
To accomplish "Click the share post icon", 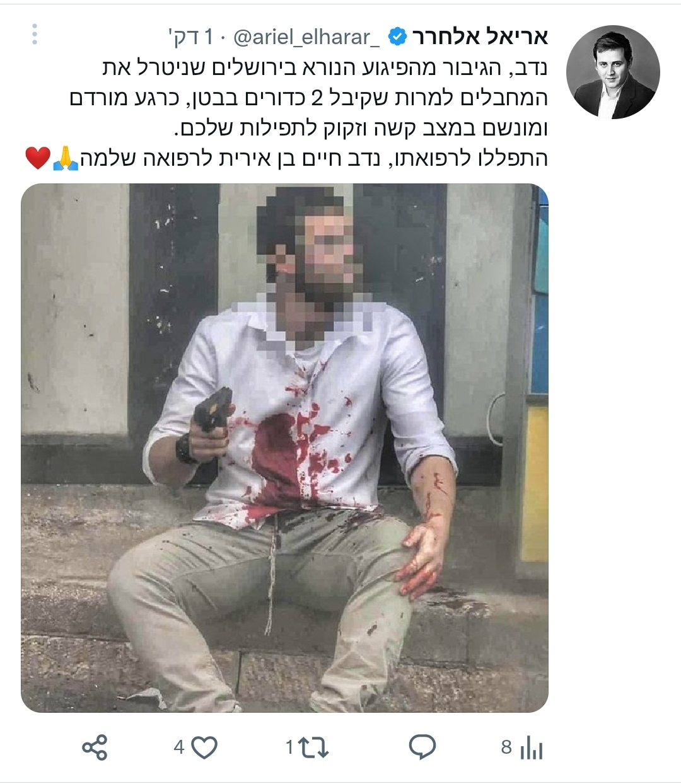I will (x=95, y=747).
